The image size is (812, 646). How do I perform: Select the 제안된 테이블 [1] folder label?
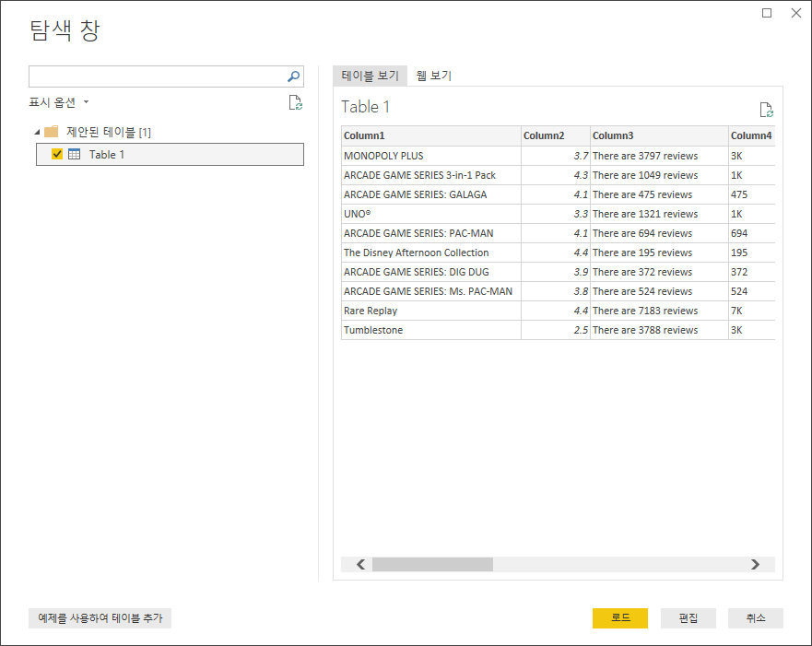[x=108, y=132]
